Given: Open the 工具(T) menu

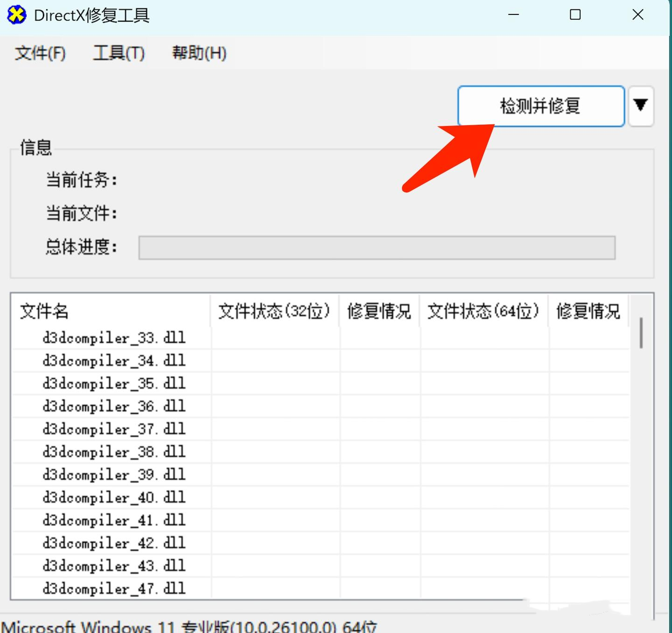Looking at the screenshot, I should pyautogui.click(x=119, y=53).
